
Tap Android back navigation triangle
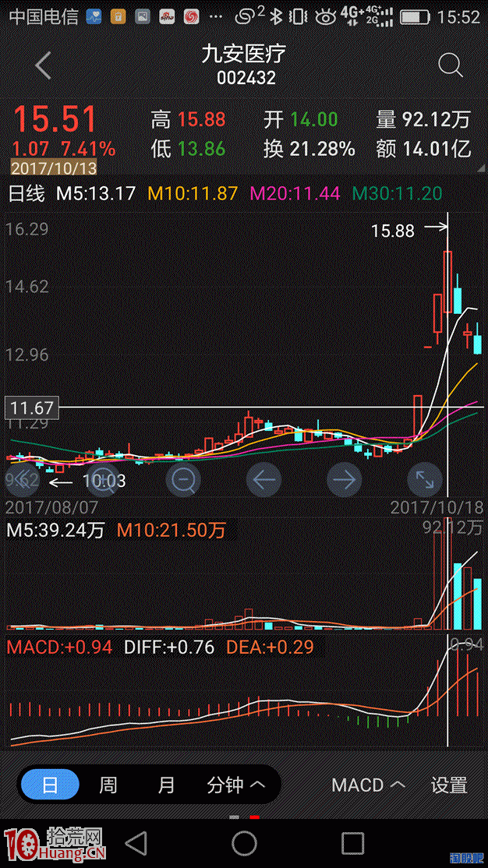[136, 843]
